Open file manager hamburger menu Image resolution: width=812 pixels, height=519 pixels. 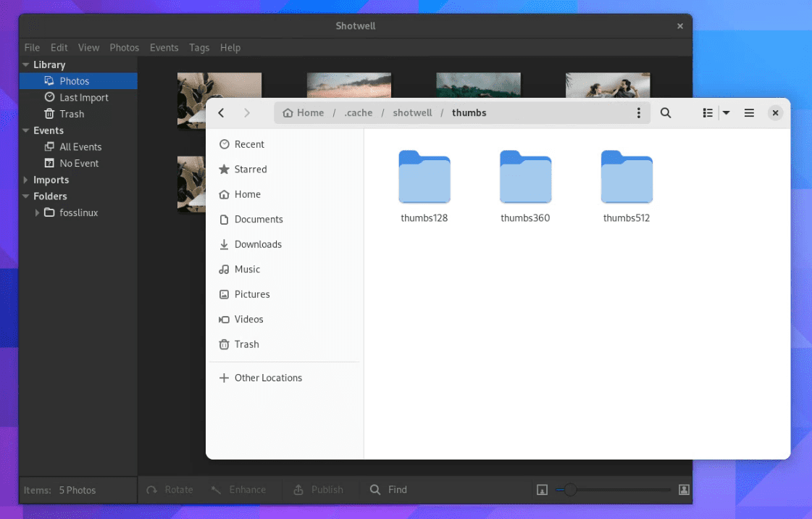[749, 113]
